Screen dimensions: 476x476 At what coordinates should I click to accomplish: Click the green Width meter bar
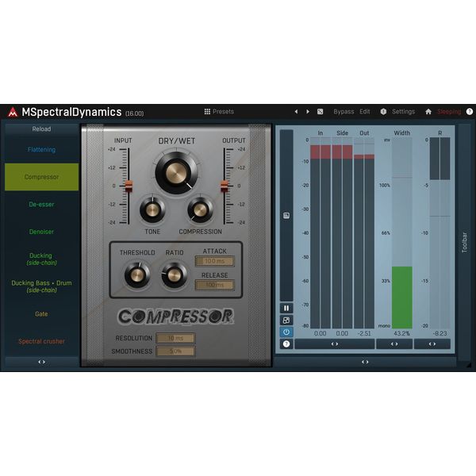(402, 297)
